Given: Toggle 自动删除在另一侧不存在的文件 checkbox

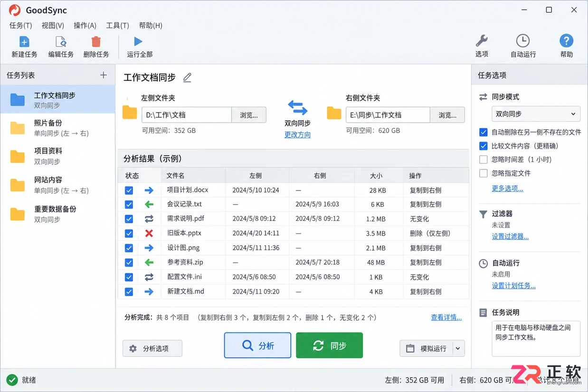Looking at the screenshot, I should (x=484, y=132).
